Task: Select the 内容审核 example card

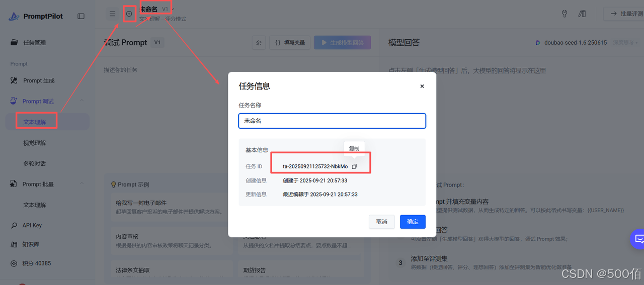Action: [x=171, y=241]
